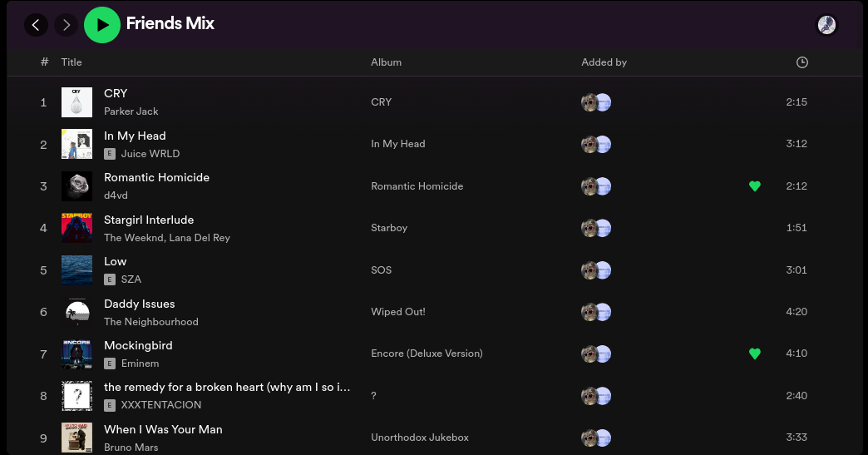The height and width of the screenshot is (455, 868).
Task: Click the added-by avatars on Low row
Action: (x=596, y=270)
